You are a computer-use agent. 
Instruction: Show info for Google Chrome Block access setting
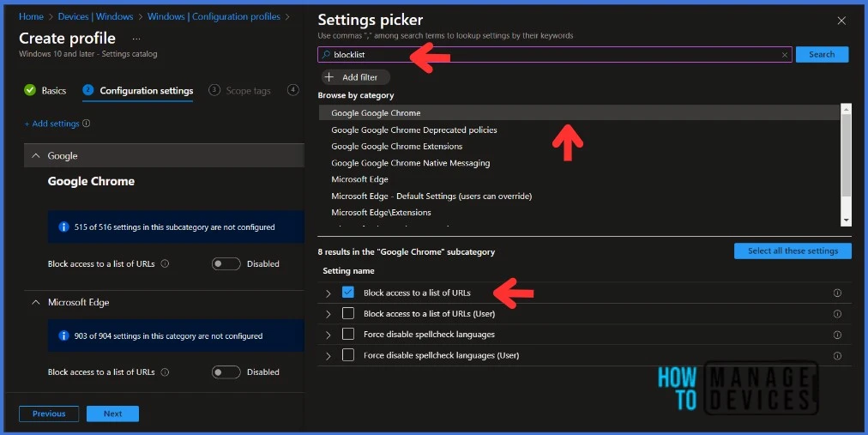(165, 264)
